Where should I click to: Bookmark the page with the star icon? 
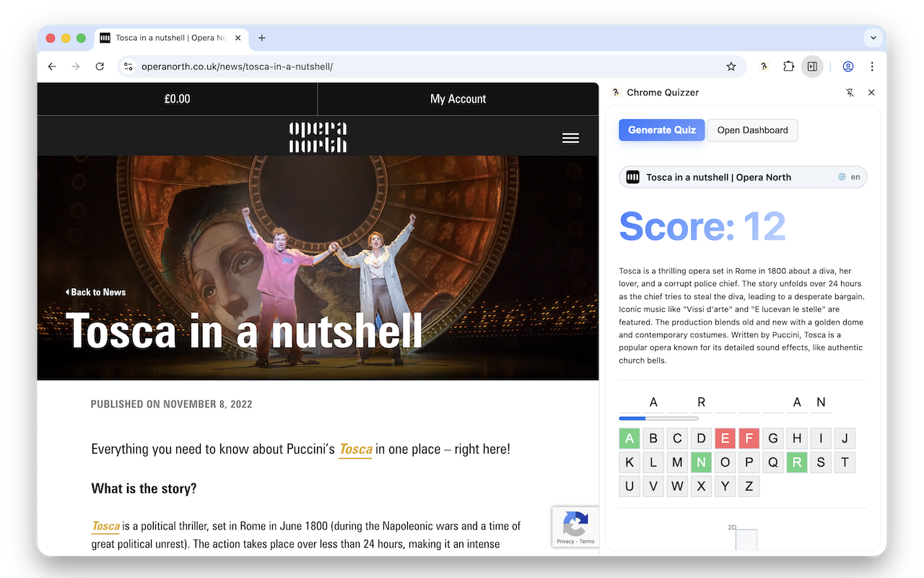click(731, 66)
